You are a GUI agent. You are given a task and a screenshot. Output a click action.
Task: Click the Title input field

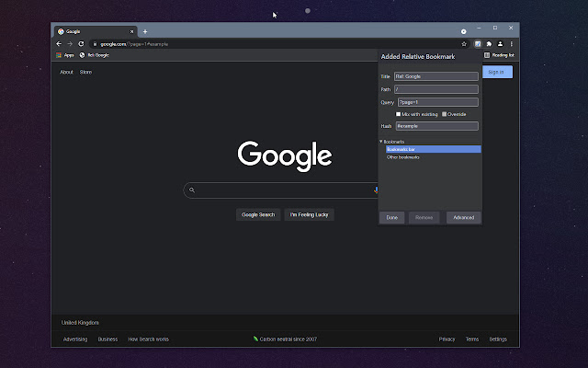coord(436,76)
